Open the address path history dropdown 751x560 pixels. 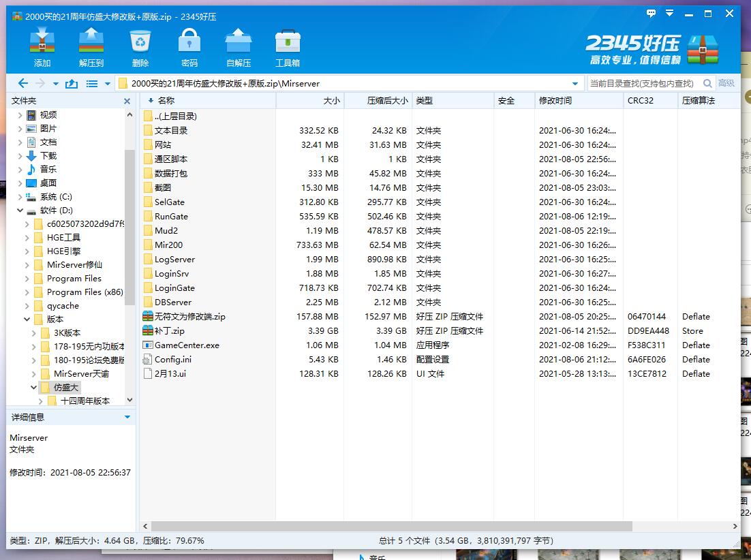[x=576, y=84]
